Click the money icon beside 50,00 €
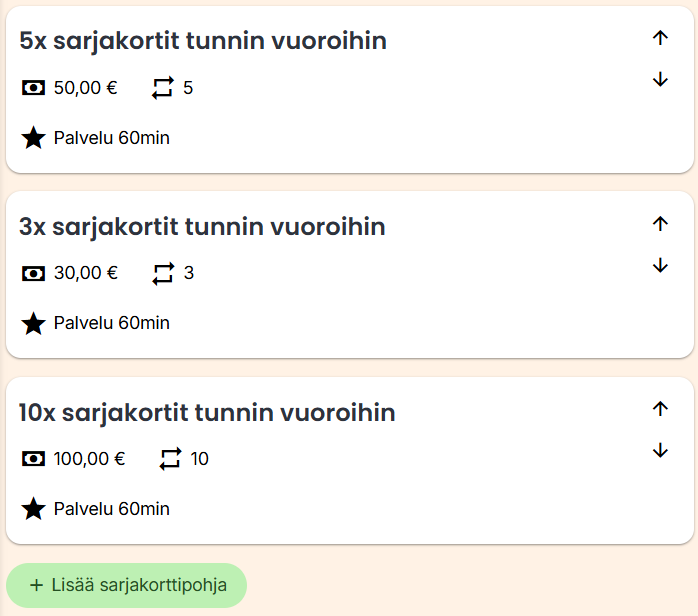The height and width of the screenshot is (616, 698). click(33, 88)
